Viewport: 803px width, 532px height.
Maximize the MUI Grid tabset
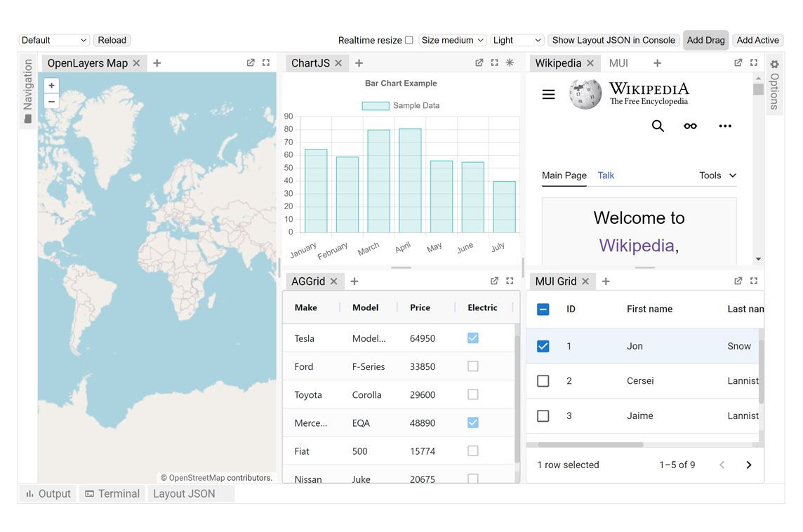tap(753, 281)
